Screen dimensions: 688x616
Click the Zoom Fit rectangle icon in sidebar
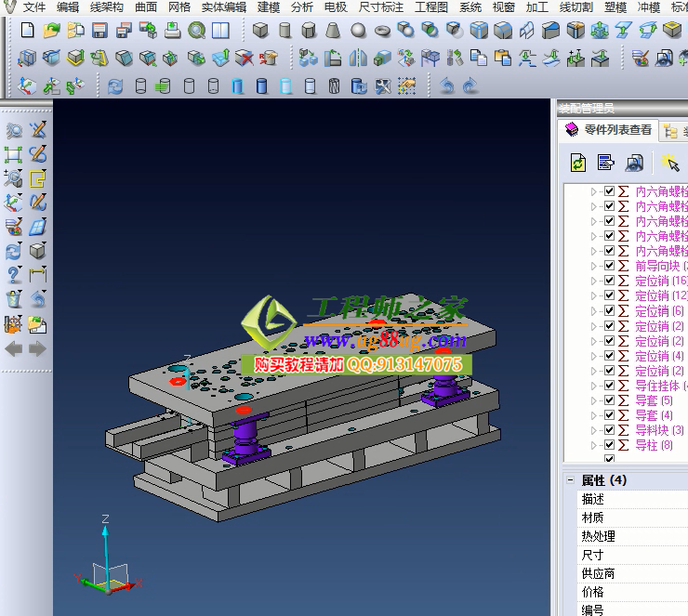coord(13,154)
